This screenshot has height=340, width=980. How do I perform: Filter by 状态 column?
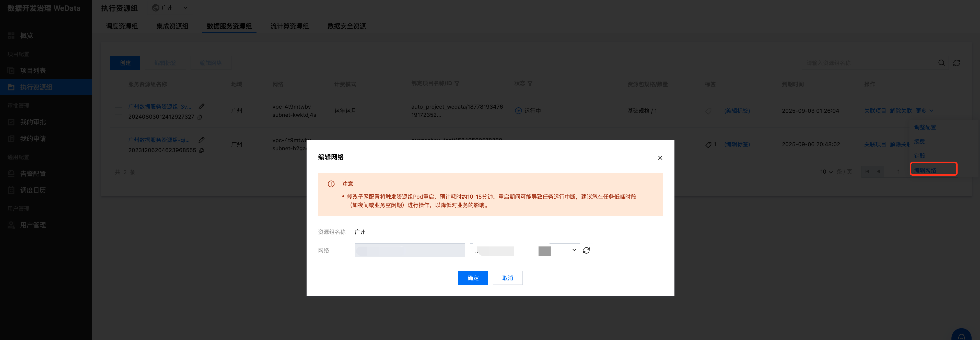pyautogui.click(x=530, y=83)
